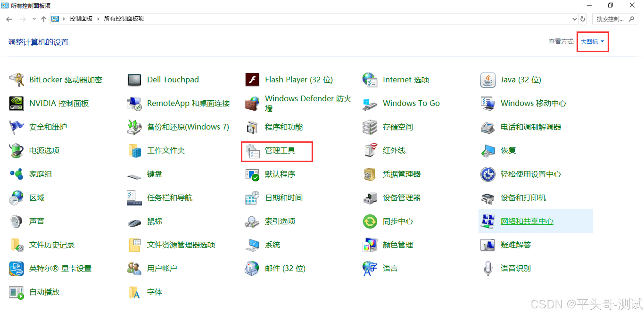Viewport: 644px width, 315px height.
Task: Click the 自动播放 icon
Action: pos(16,292)
